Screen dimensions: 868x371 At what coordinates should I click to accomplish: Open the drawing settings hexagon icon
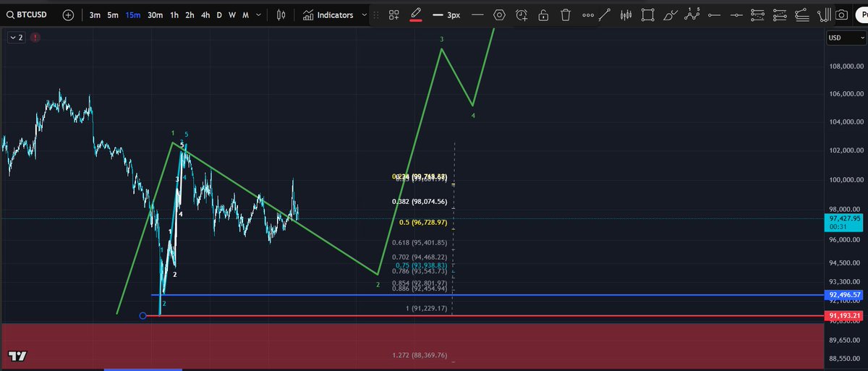coord(499,14)
